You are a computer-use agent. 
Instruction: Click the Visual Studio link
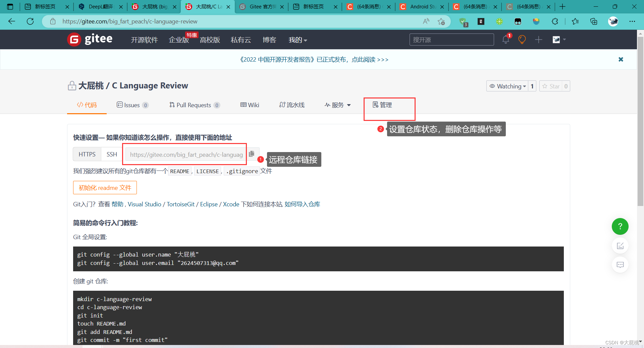144,204
